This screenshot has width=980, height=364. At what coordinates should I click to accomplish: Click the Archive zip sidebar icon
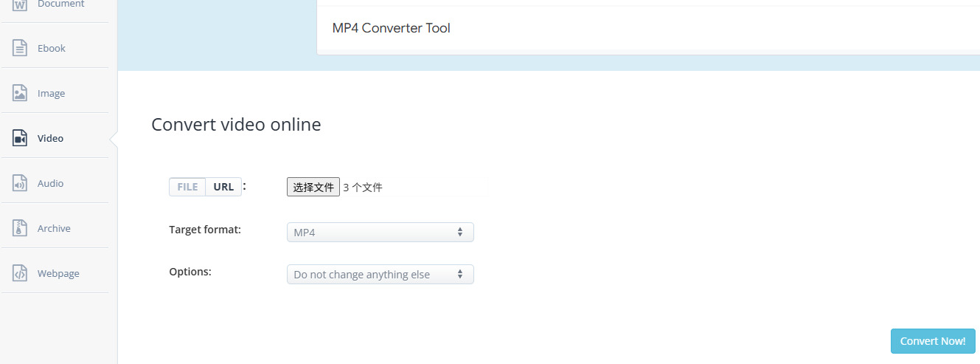tap(20, 228)
